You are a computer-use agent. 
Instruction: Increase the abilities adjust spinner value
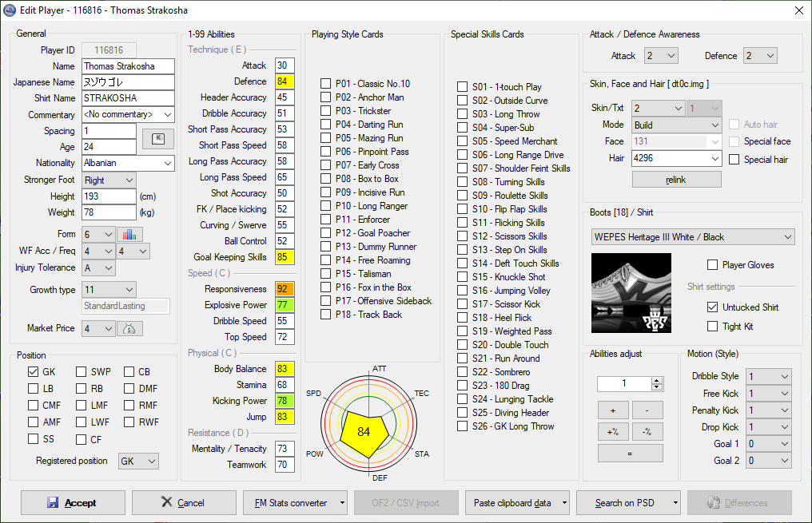coord(657,380)
